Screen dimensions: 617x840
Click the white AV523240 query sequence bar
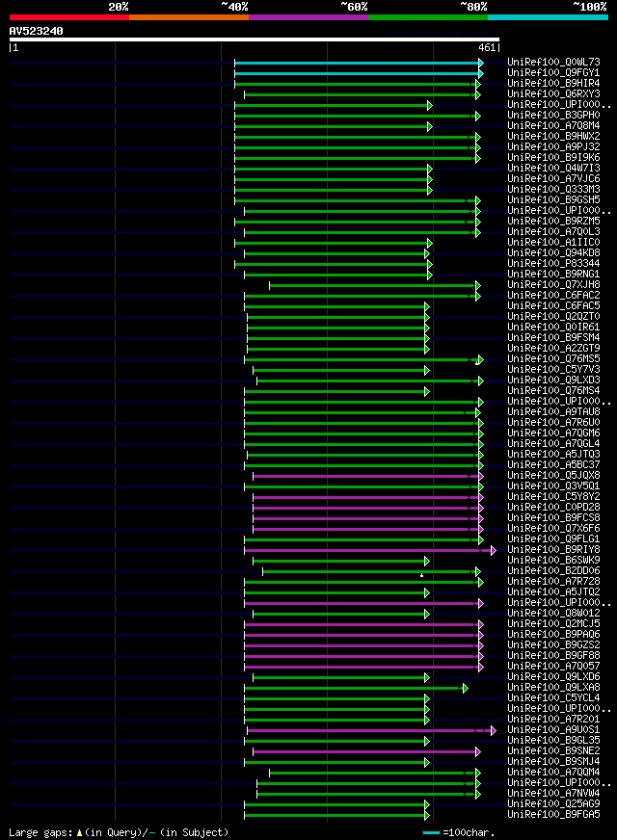click(255, 39)
